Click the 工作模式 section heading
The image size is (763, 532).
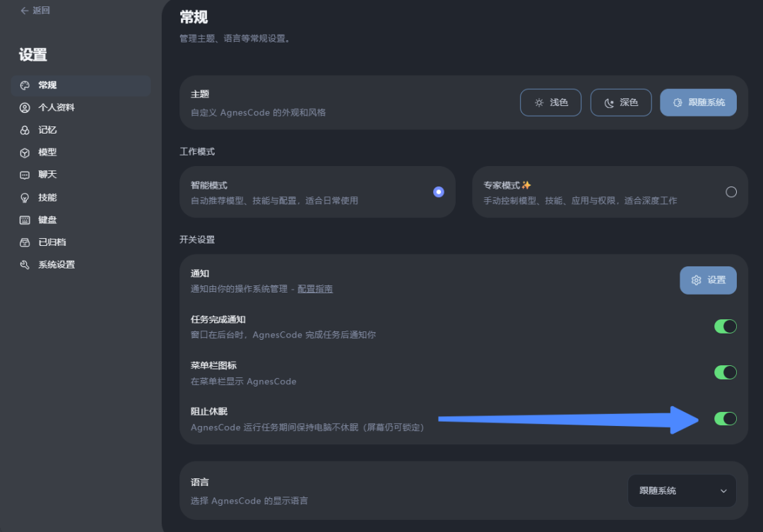point(197,151)
